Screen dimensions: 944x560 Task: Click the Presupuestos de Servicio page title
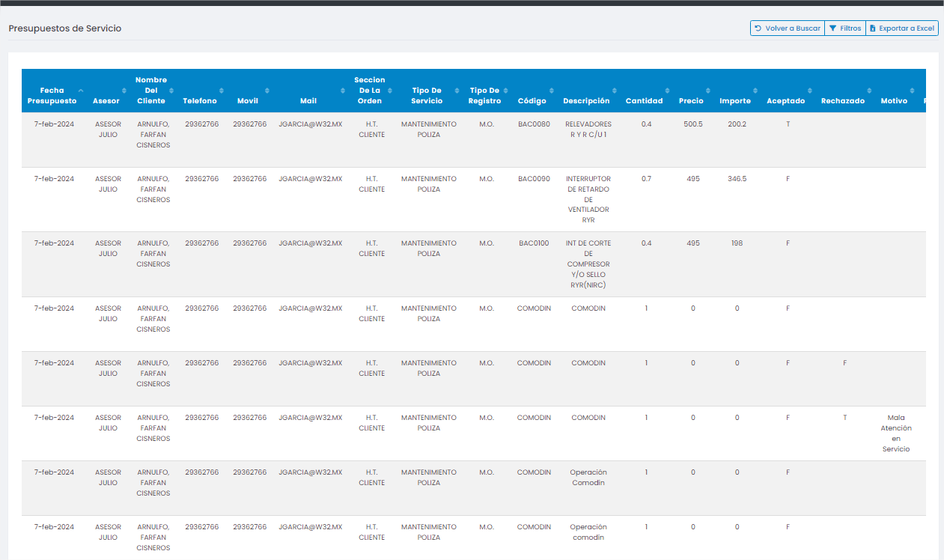click(x=65, y=28)
